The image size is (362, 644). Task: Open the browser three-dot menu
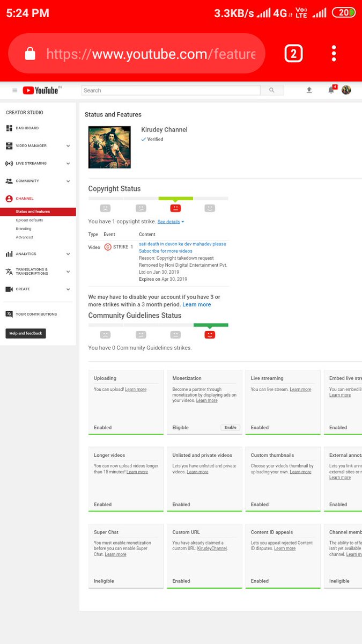[x=334, y=53]
